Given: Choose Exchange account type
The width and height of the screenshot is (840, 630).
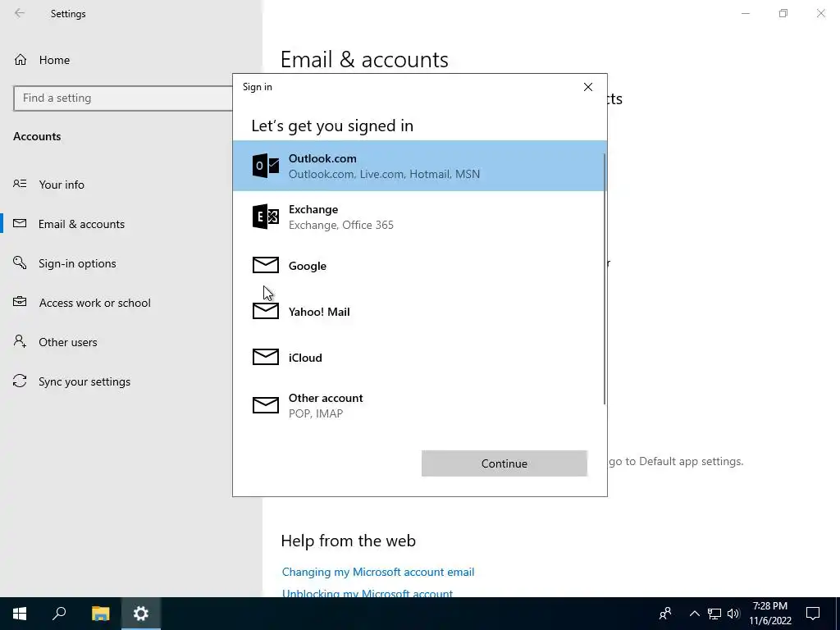Looking at the screenshot, I should point(418,217).
